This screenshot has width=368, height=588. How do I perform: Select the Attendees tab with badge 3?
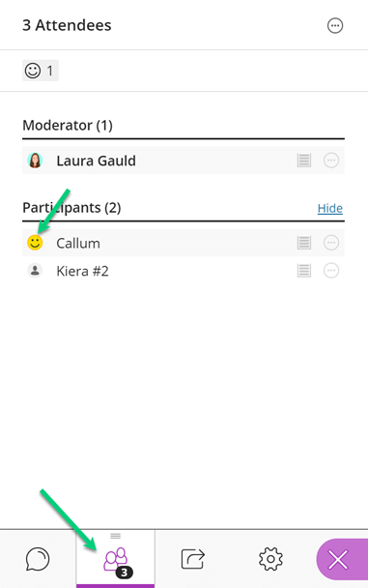click(x=115, y=558)
